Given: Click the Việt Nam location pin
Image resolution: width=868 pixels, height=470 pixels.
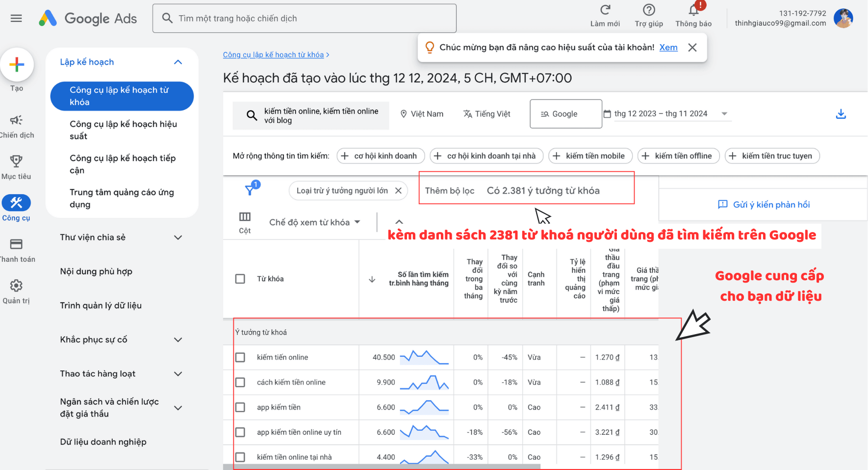Looking at the screenshot, I should (x=404, y=114).
